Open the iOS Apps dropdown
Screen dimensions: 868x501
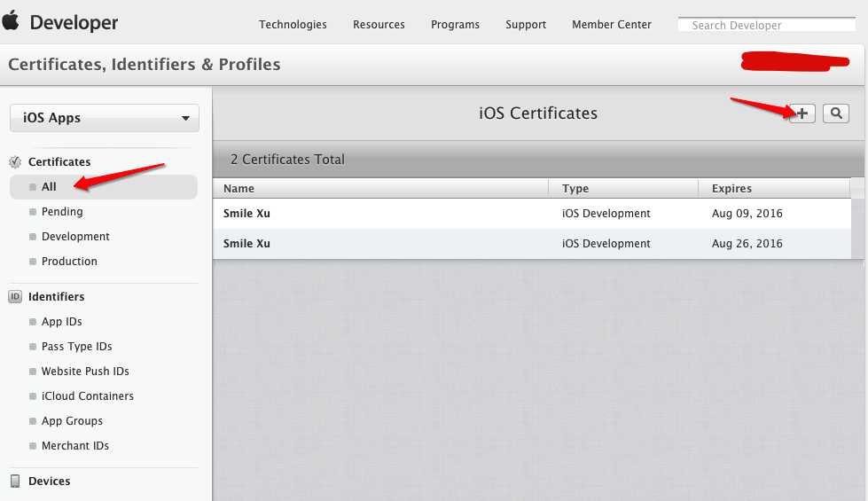[105, 118]
